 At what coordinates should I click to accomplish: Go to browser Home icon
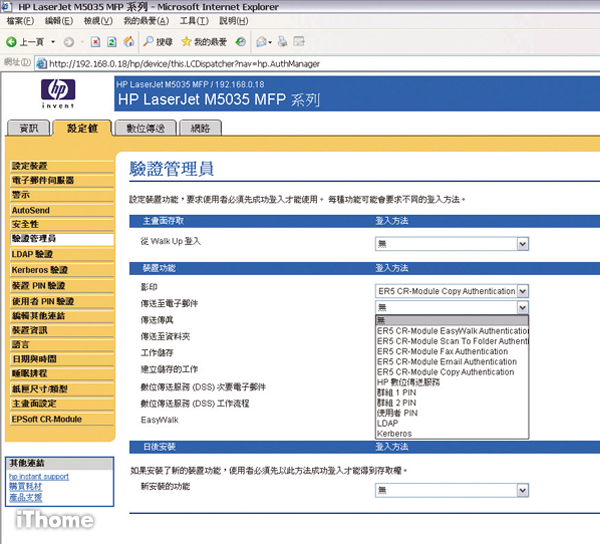(x=128, y=42)
